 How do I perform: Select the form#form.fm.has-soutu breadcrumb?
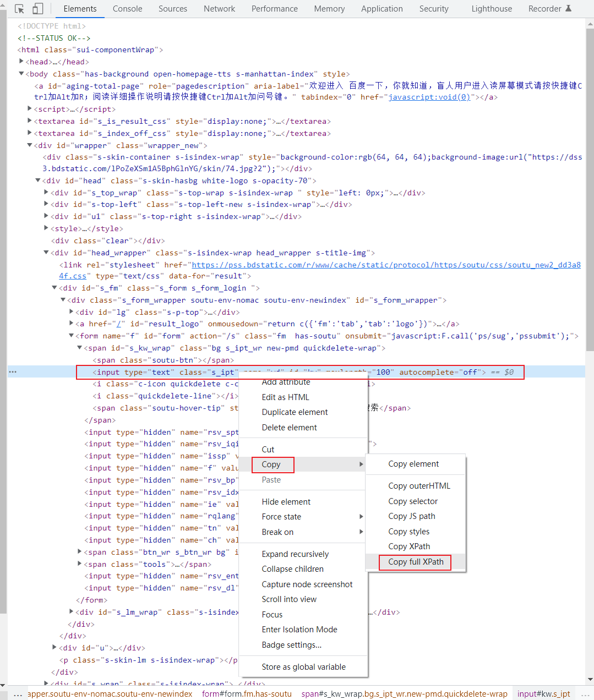[x=247, y=694]
